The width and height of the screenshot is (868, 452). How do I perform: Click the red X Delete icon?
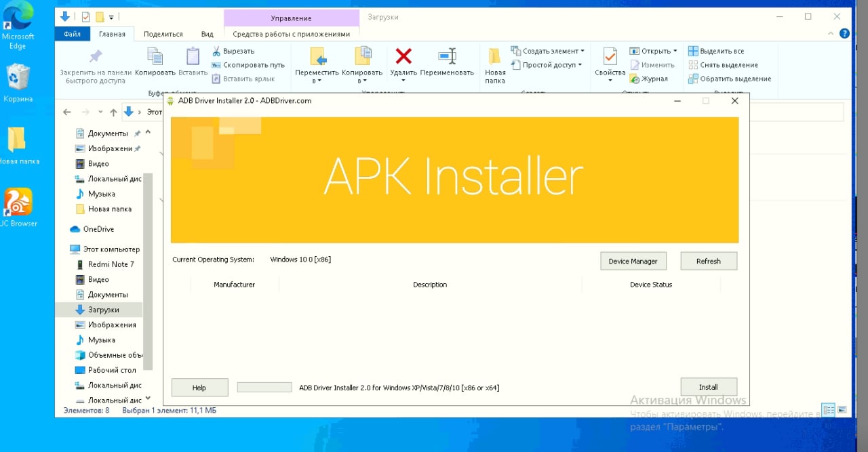403,56
